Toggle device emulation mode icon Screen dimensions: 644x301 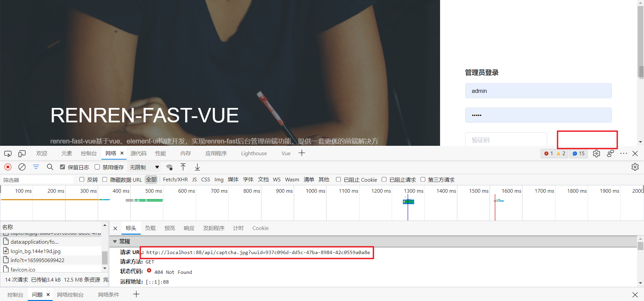pyautogui.click(x=22, y=154)
